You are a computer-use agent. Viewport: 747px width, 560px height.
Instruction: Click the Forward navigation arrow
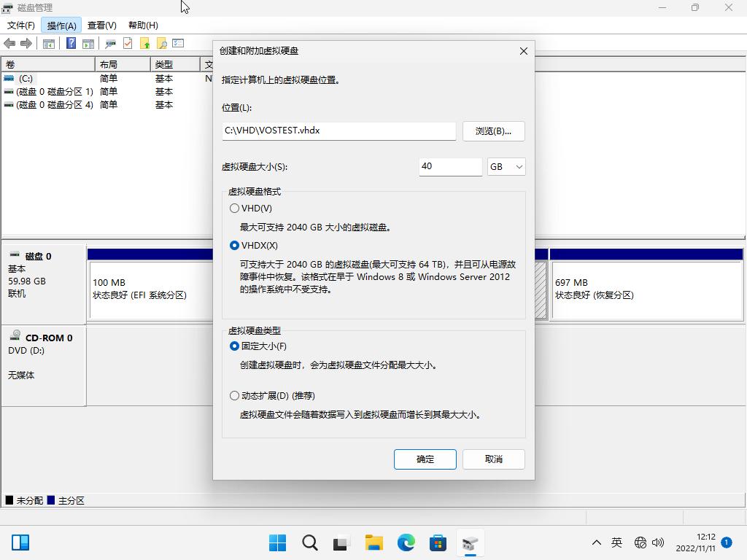point(28,43)
